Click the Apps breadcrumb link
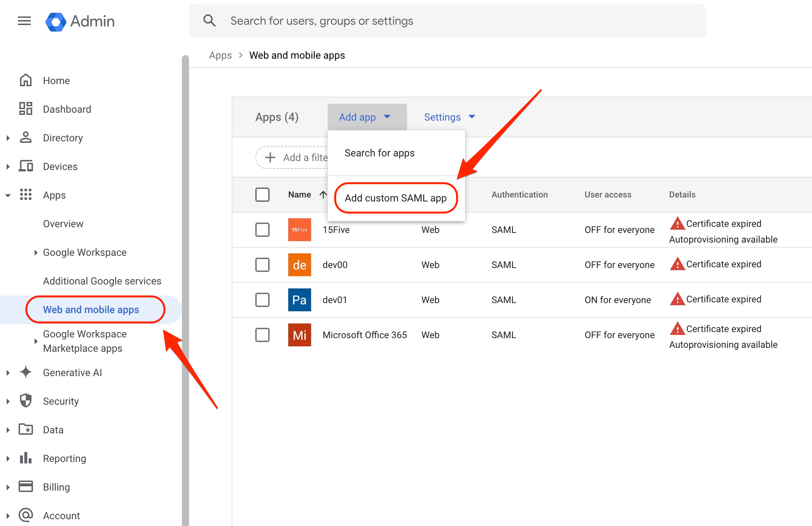 click(220, 55)
